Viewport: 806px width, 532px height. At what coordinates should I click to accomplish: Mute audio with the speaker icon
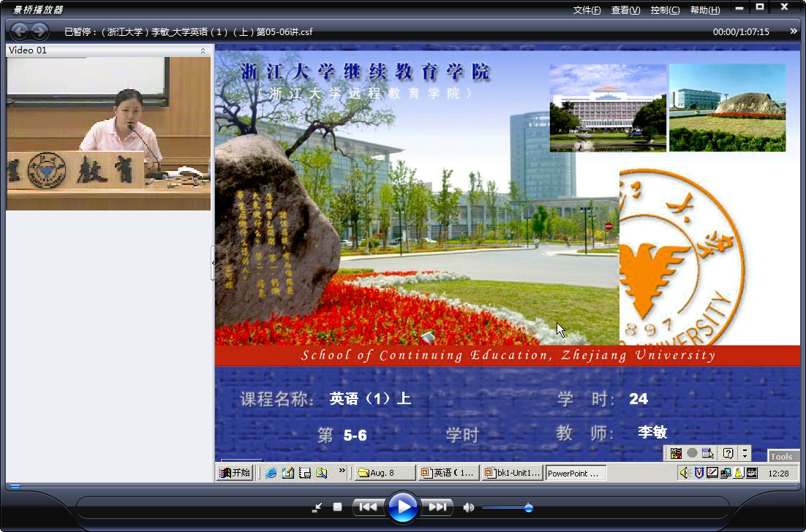coord(468,507)
